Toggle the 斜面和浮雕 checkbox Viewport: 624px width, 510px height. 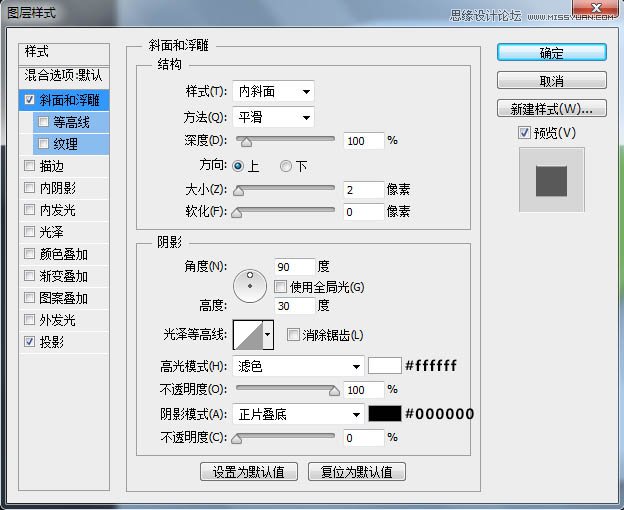click(29, 99)
